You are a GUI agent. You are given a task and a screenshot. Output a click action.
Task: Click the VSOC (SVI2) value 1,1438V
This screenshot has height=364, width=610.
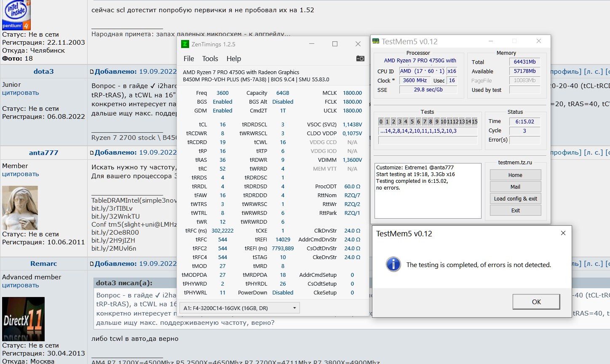[352, 124]
